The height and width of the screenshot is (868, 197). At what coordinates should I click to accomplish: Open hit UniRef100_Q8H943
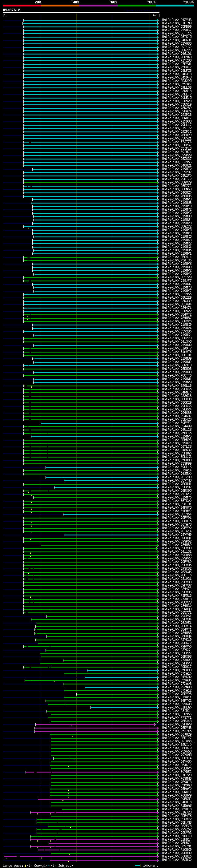177,57
